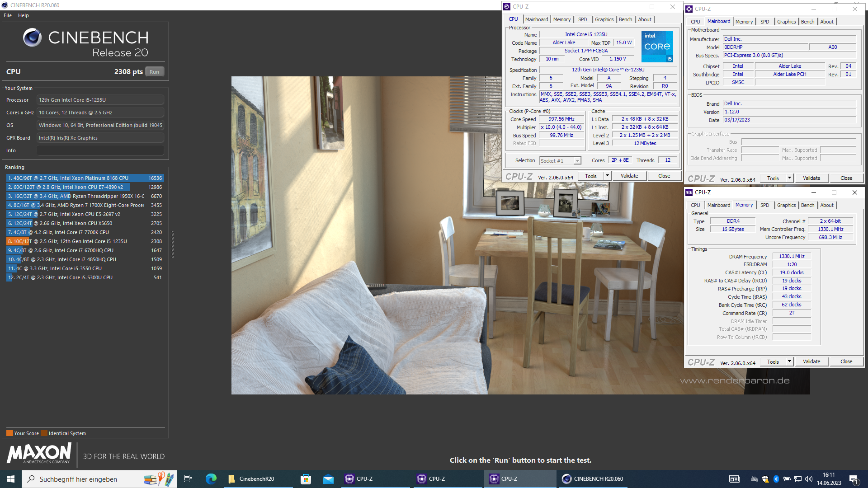The height and width of the screenshot is (488, 868).
Task: Open Microsoft Store from the taskbar
Action: pyautogui.click(x=306, y=479)
